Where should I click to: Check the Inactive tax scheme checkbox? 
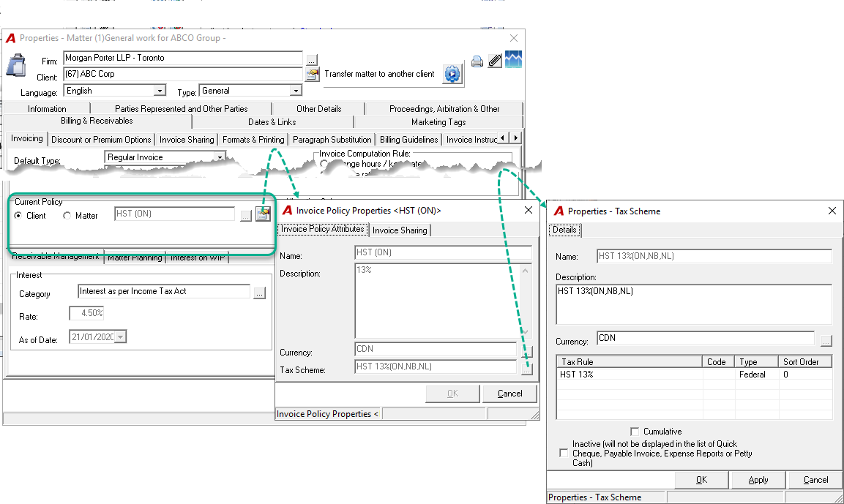tap(564, 453)
